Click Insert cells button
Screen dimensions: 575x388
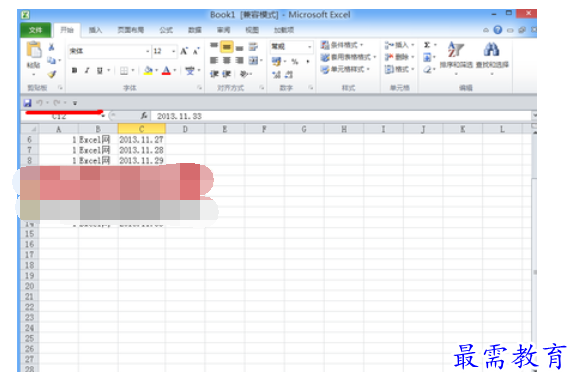(399, 45)
